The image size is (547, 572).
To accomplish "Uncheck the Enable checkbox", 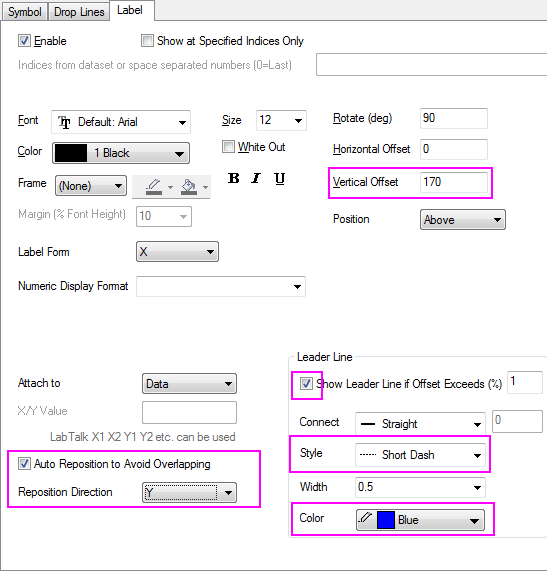I will [24, 40].
